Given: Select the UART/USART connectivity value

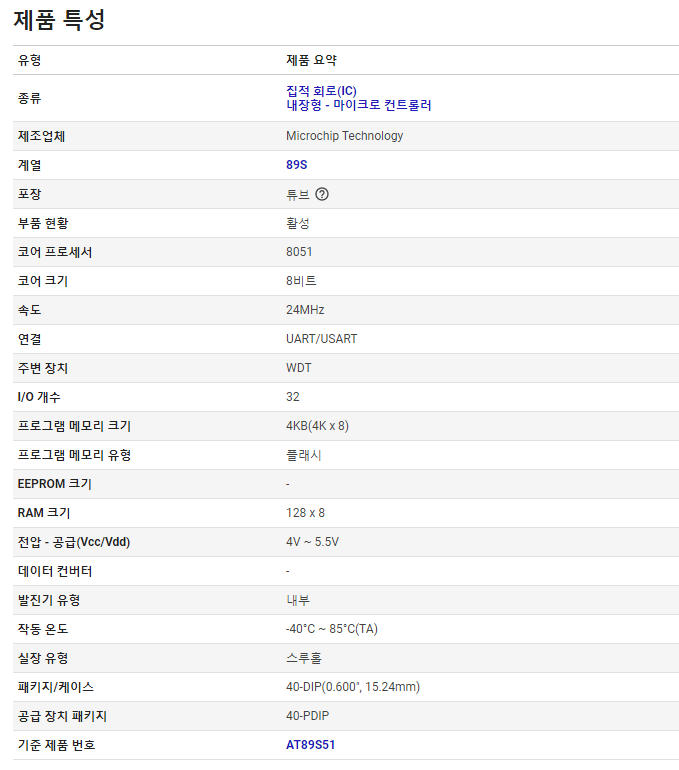Looking at the screenshot, I should point(322,339).
